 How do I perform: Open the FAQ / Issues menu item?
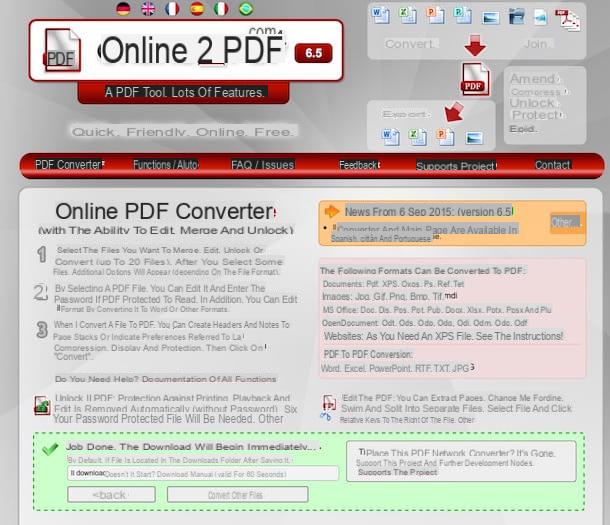click(263, 165)
